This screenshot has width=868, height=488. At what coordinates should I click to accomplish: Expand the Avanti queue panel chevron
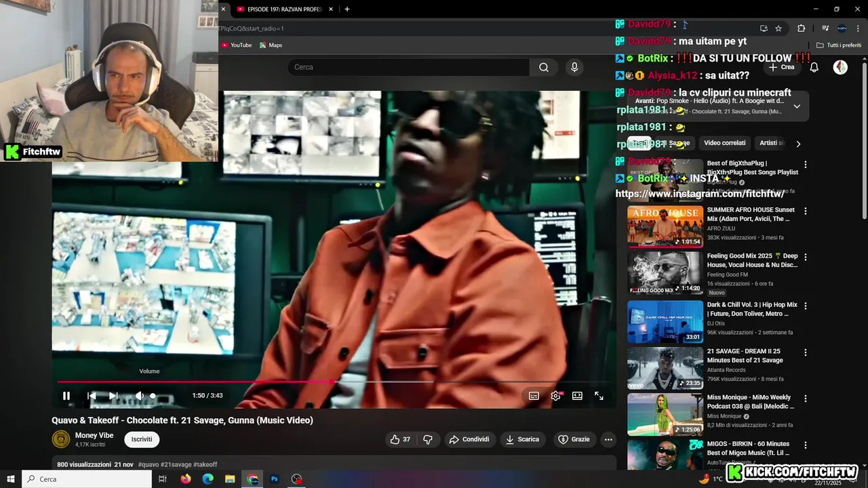coord(797,106)
